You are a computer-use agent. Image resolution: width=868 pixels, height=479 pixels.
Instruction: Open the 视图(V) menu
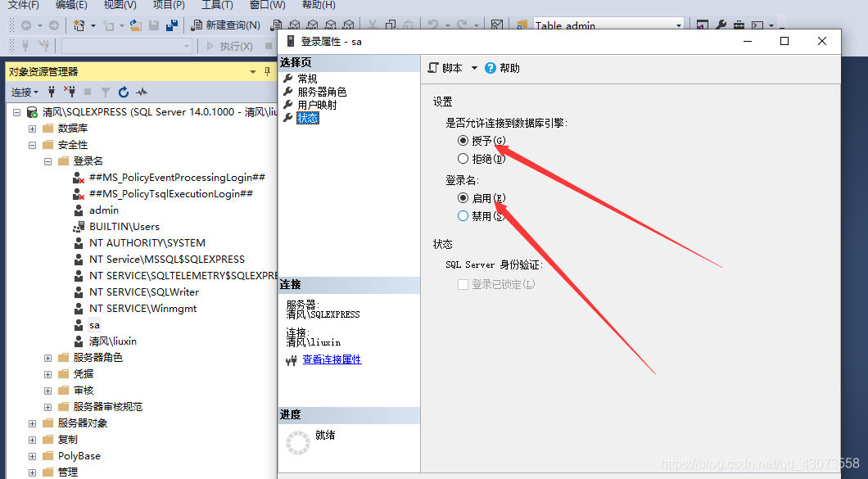point(120,5)
